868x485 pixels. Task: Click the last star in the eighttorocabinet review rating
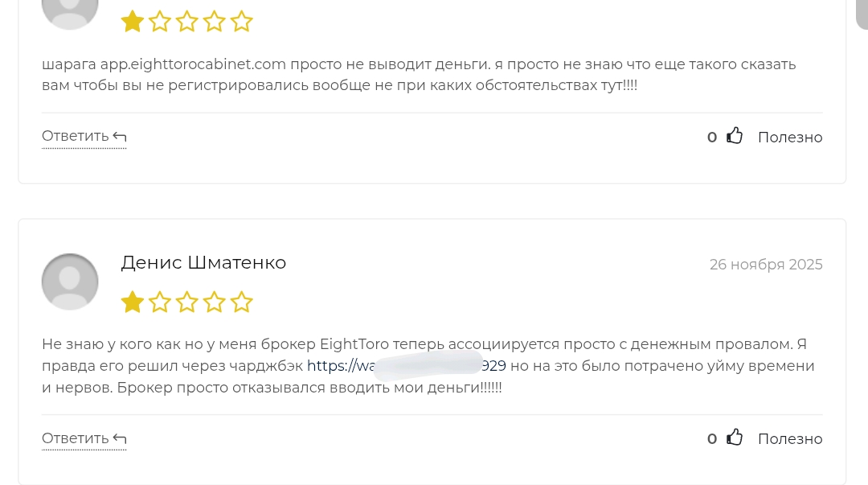242,22
